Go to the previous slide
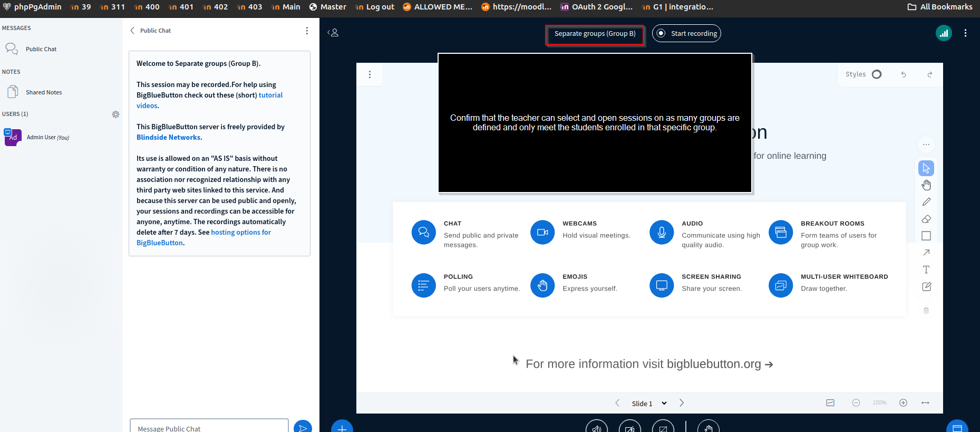The image size is (980, 432). [617, 403]
